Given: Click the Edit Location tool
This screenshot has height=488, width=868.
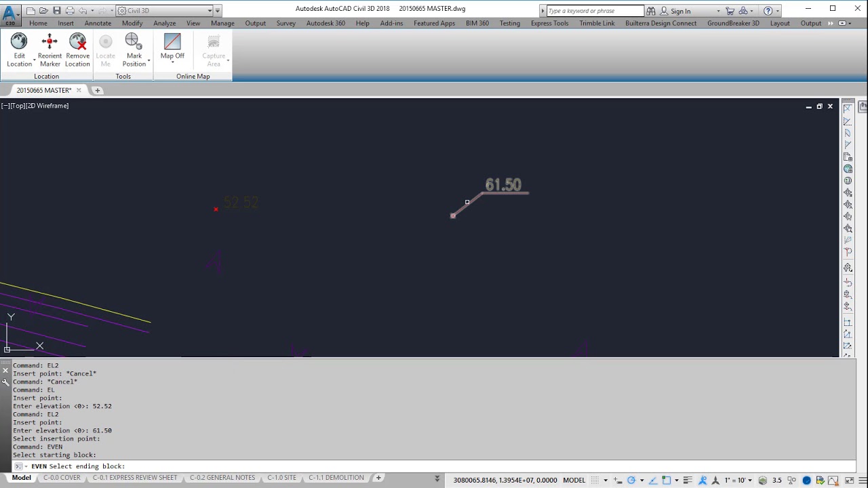Looking at the screenshot, I should 19,50.
